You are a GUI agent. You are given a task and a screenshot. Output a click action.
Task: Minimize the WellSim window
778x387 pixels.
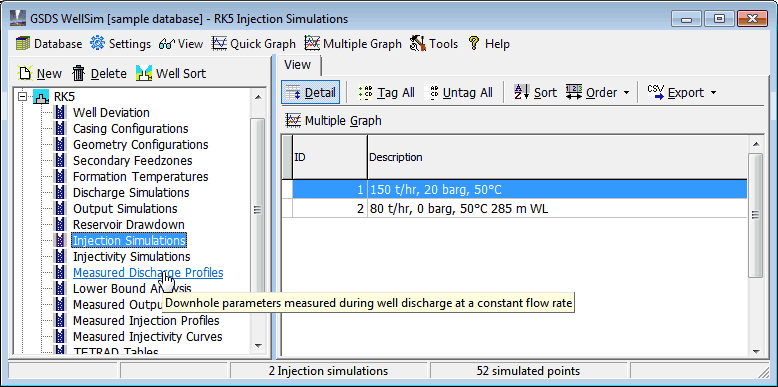click(687, 19)
